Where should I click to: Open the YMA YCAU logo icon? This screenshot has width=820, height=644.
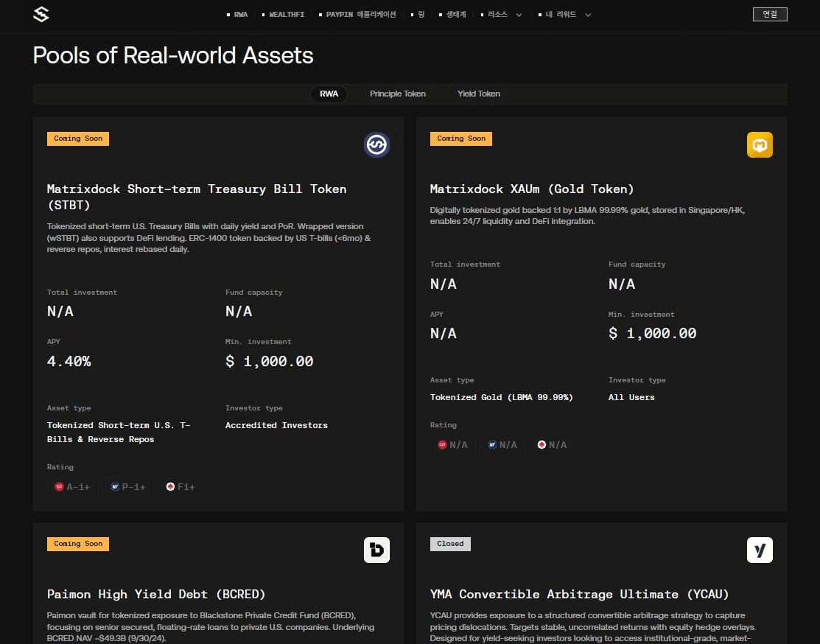760,550
